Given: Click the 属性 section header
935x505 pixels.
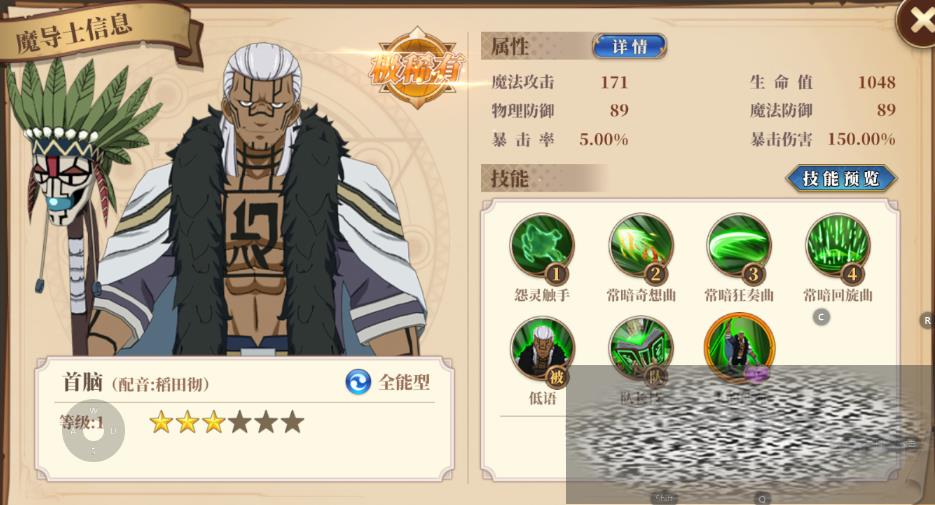Looking at the screenshot, I should [x=510, y=46].
